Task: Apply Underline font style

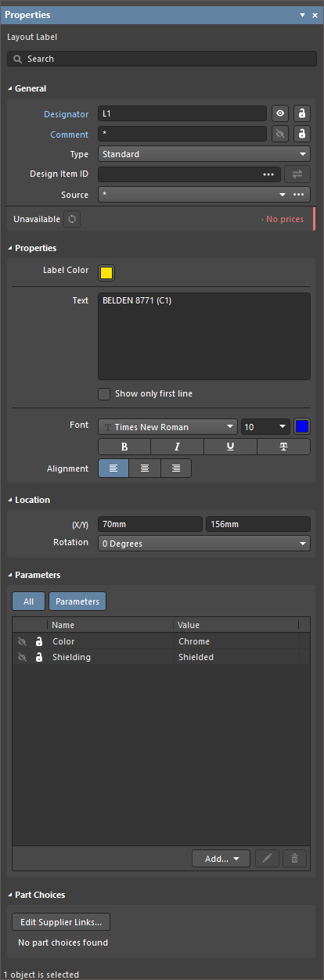Action: pos(230,447)
